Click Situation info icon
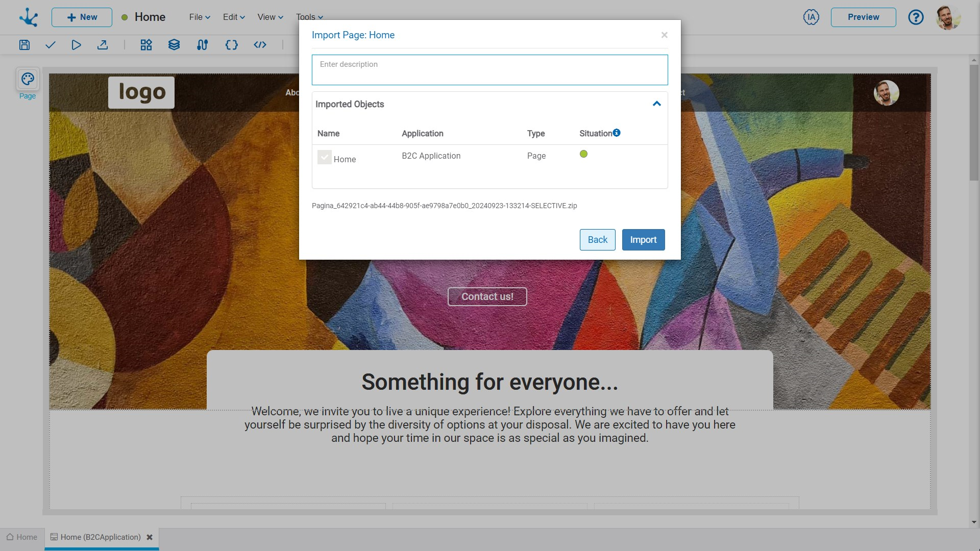Screen dimensions: 980x551 coord(617,133)
